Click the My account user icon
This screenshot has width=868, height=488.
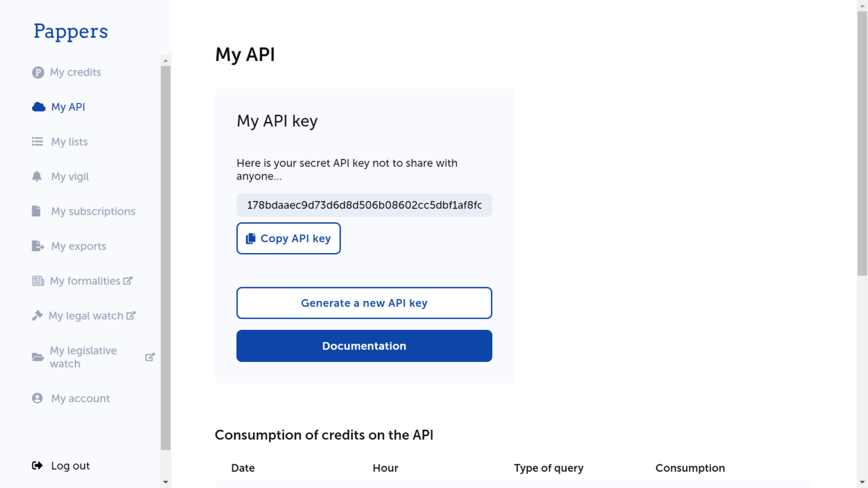[37, 398]
